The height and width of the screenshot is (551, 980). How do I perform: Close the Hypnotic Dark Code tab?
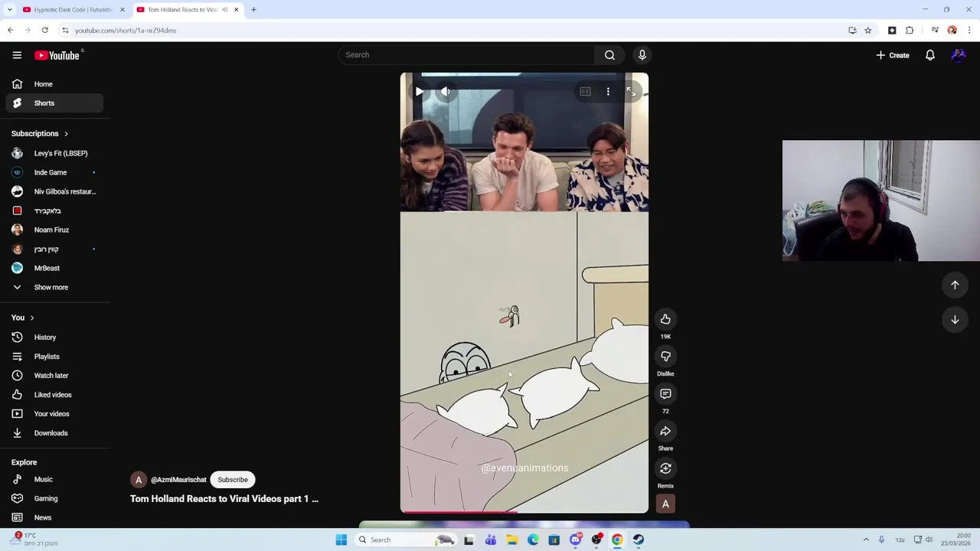[x=122, y=10]
